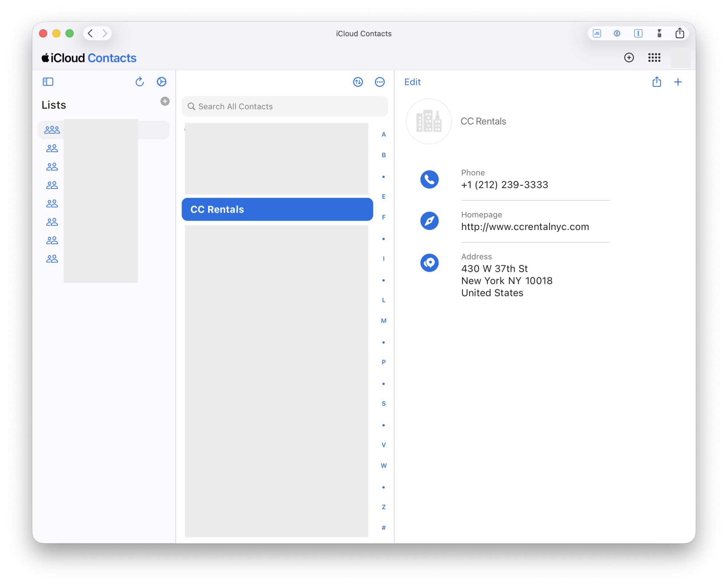The width and height of the screenshot is (728, 586).
Task: Toggle the sidebar panel icon
Action: tap(48, 82)
